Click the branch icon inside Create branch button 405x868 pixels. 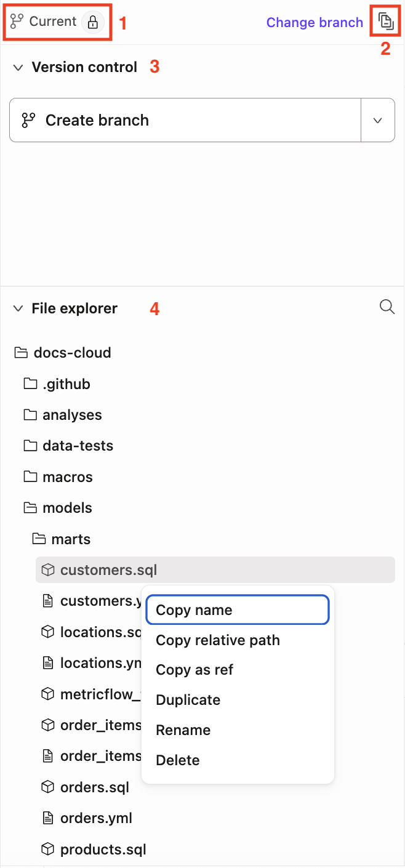[27, 120]
